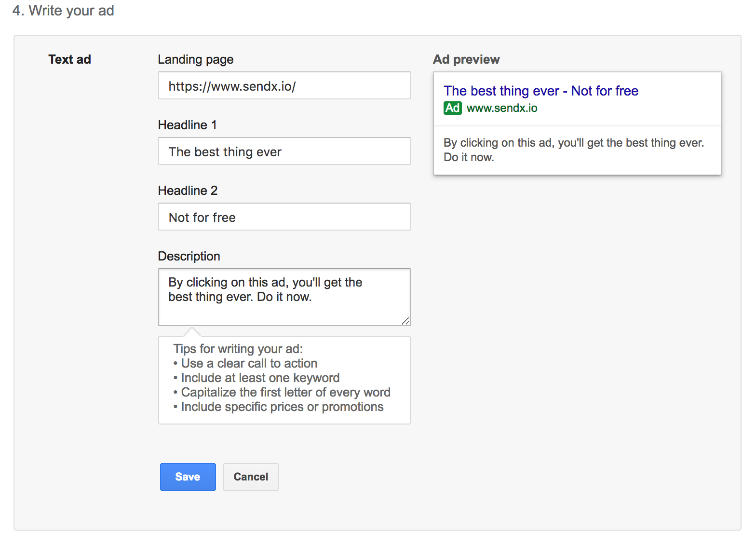Click the 'Use a clear call to action' tip

coord(249,363)
